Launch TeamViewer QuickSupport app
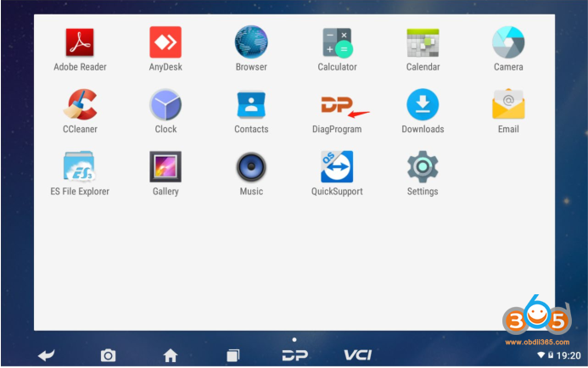The width and height of the screenshot is (588, 368). point(337,167)
